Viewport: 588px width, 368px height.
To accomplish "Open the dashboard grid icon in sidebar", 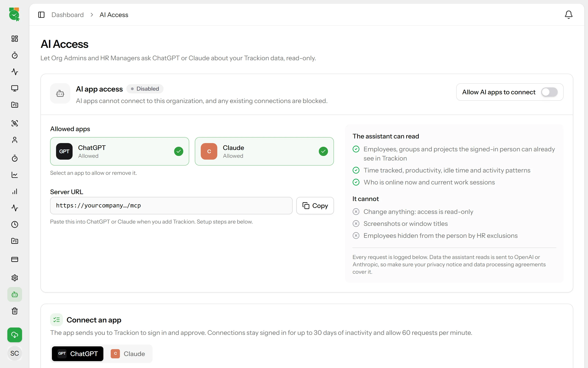I will tap(14, 39).
